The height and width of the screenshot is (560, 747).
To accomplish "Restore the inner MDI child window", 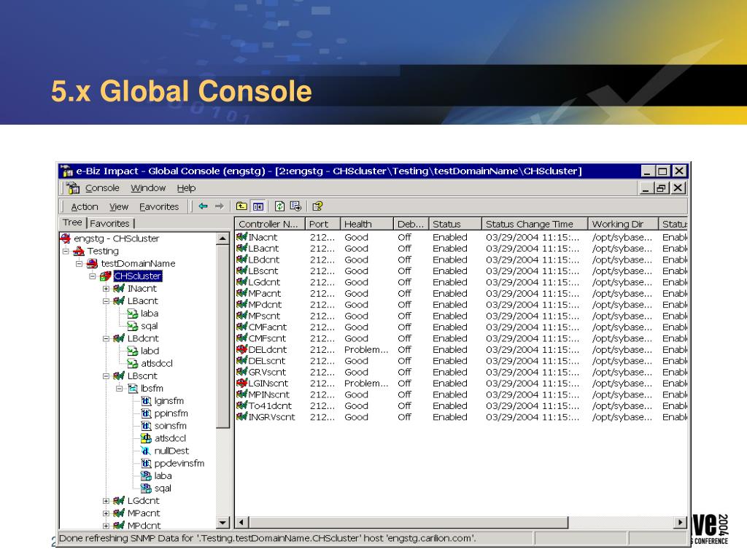I will click(661, 188).
